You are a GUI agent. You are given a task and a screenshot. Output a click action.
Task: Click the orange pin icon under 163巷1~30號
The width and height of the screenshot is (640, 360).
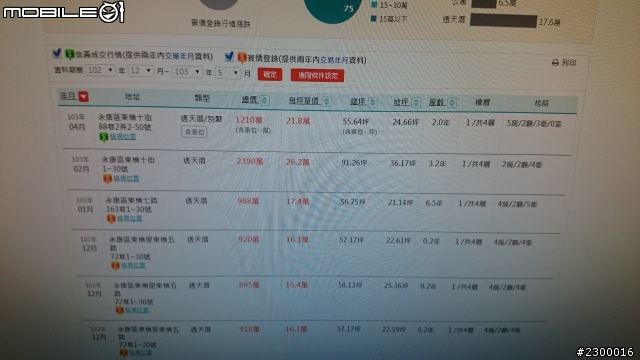coord(111,218)
